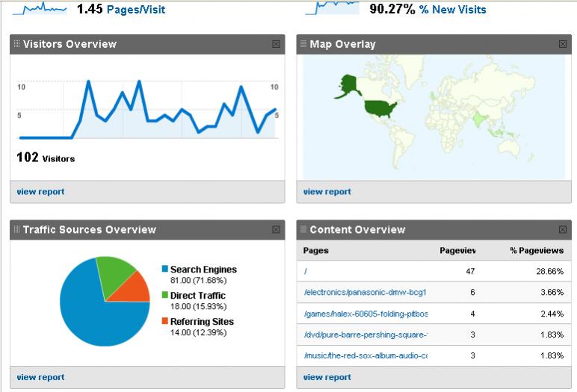Click the 2.44% pageviews cell
The height and width of the screenshot is (392, 577).
552,314
